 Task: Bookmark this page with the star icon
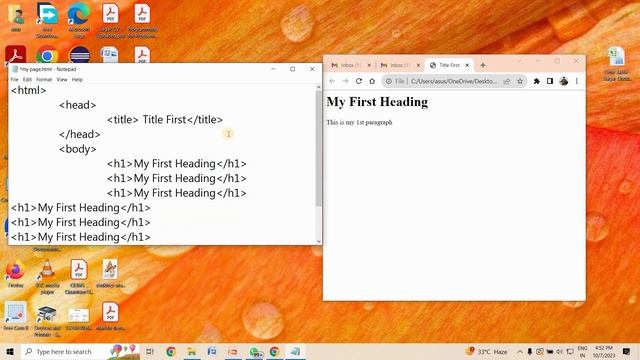point(520,81)
